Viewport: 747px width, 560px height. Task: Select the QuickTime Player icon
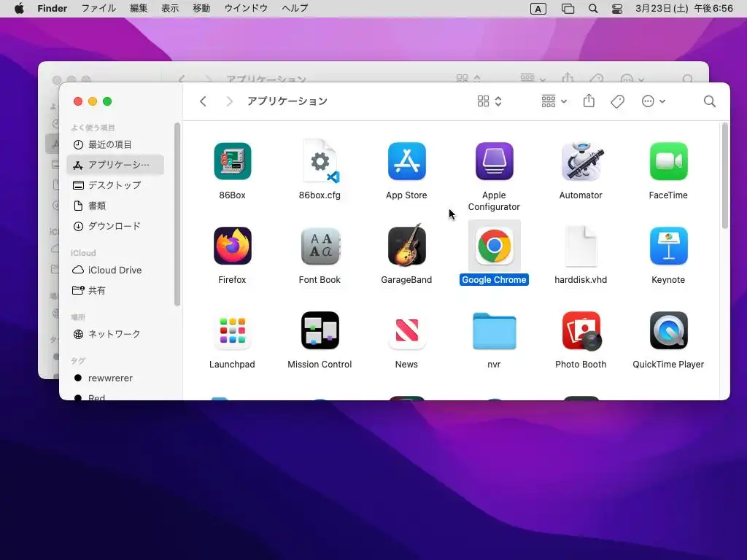coord(668,330)
